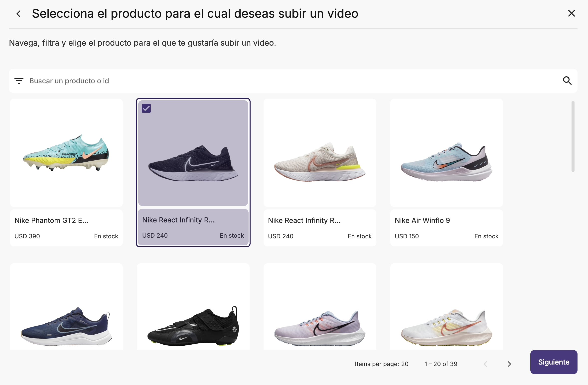Choose the lilac Pegasus running shoe
This screenshot has height=385, width=588.
[x=320, y=307]
